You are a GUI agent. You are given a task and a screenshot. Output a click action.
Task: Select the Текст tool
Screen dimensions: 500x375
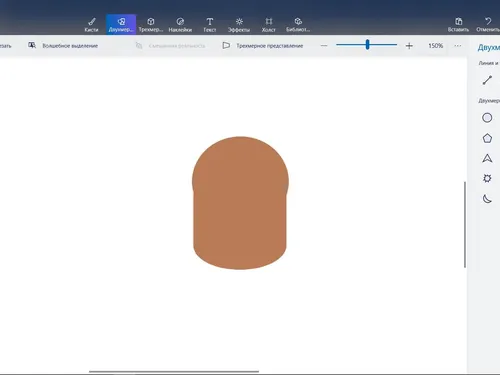(x=210, y=25)
